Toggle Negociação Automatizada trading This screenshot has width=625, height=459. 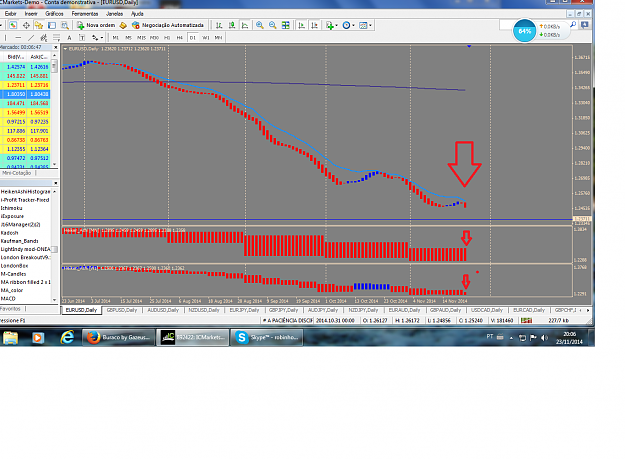[x=168, y=25]
